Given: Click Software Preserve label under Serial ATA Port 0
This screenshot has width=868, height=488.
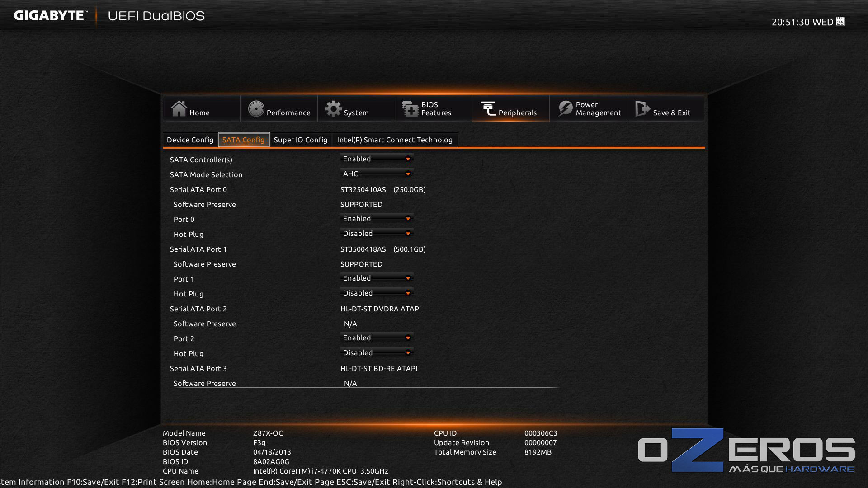Looking at the screenshot, I should point(205,204).
